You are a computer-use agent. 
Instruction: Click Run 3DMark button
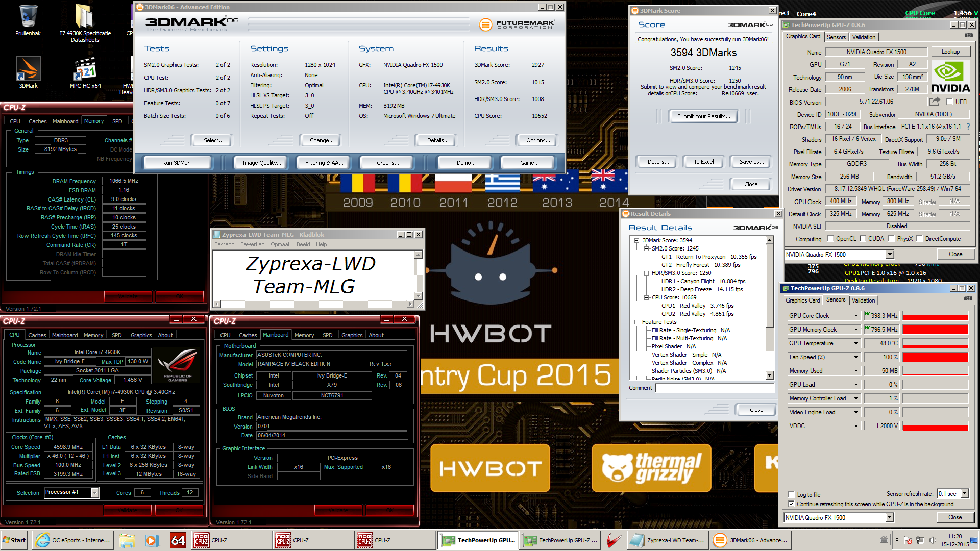tap(177, 163)
